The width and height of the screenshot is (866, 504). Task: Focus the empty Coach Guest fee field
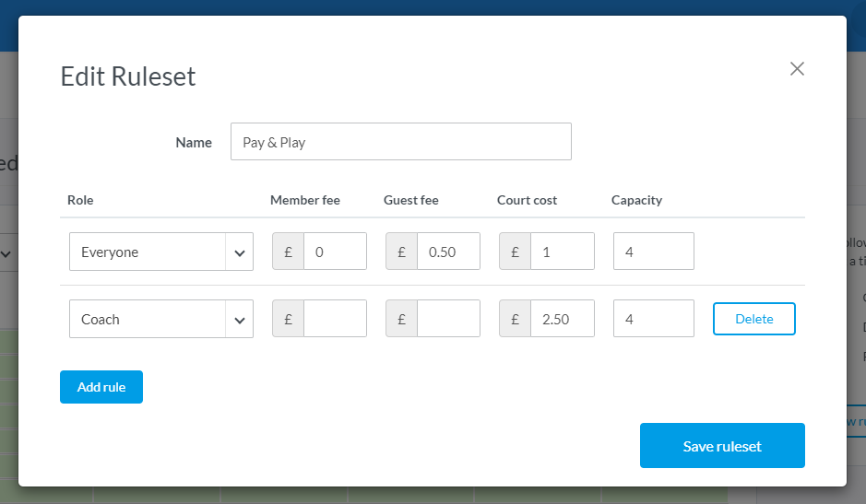point(448,319)
